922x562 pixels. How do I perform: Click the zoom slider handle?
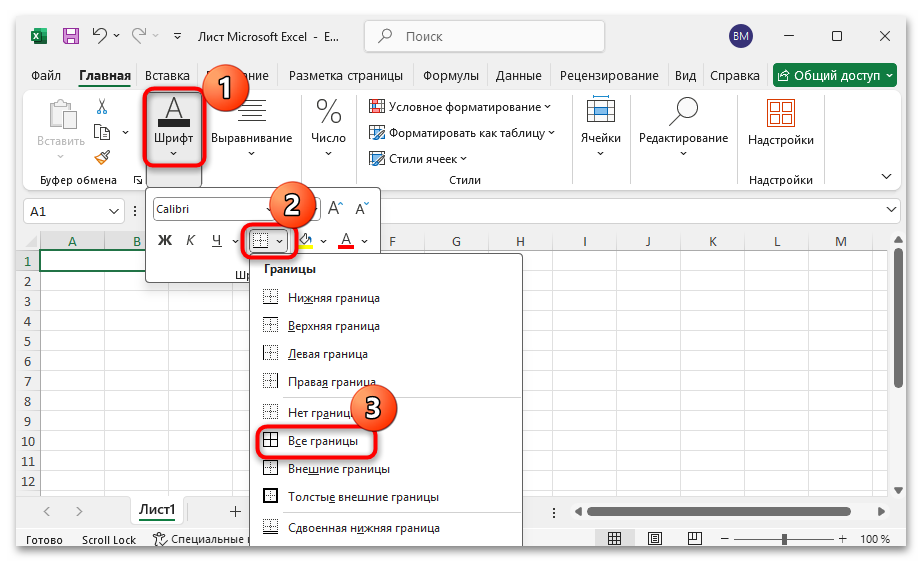(784, 539)
